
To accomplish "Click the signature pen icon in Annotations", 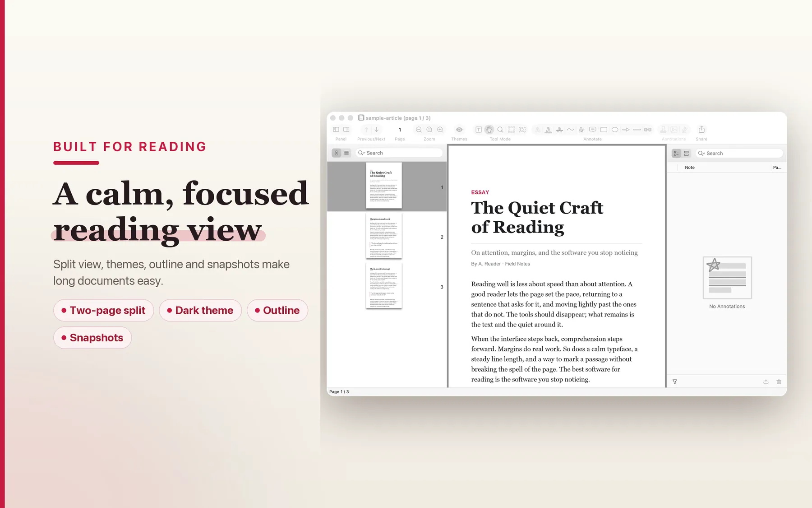I will 685,130.
